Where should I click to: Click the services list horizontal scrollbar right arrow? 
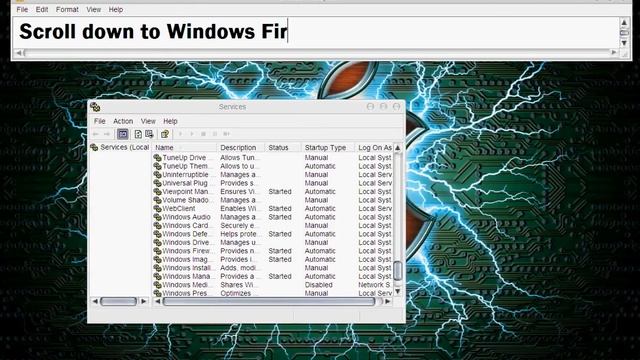(387, 302)
